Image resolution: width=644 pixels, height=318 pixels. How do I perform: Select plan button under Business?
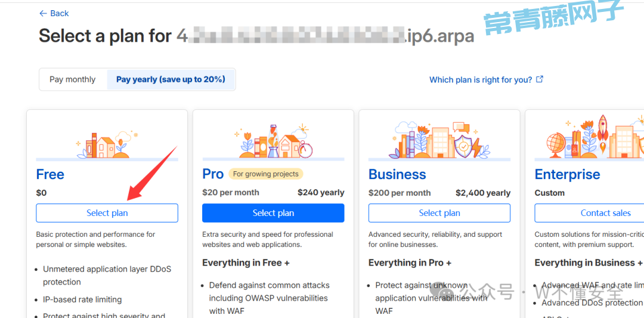[x=439, y=213]
